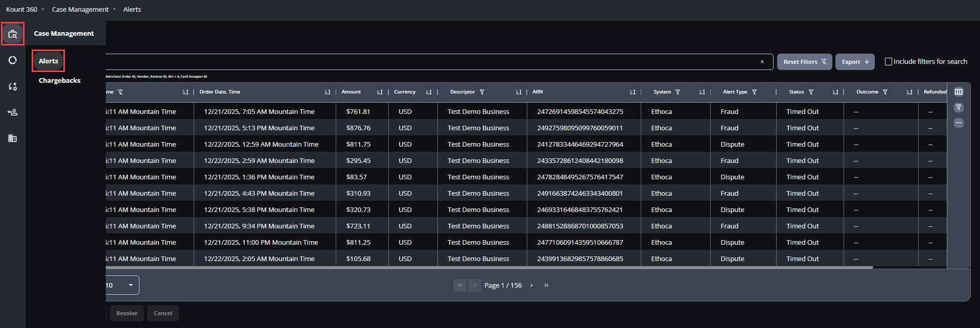Filter the Outcome column
The height and width of the screenshot is (328, 980).
tap(885, 92)
